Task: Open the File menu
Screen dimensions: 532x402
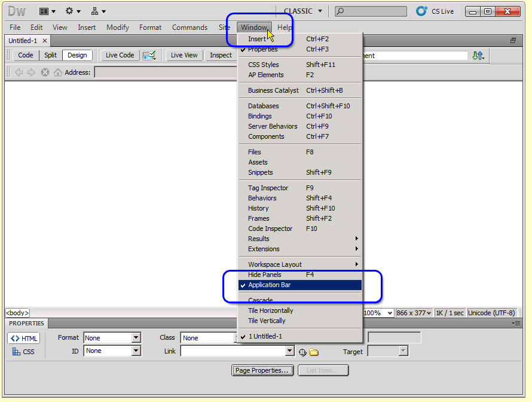Action: click(x=15, y=28)
